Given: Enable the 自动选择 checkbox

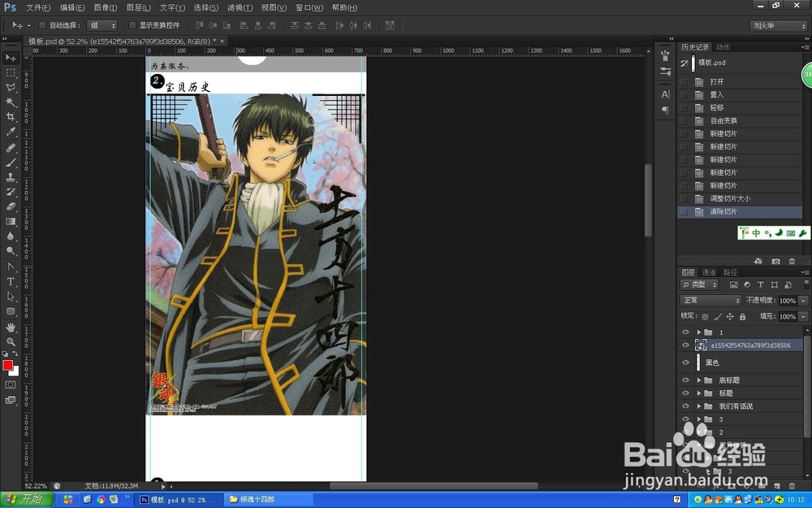Looking at the screenshot, I should click(42, 25).
